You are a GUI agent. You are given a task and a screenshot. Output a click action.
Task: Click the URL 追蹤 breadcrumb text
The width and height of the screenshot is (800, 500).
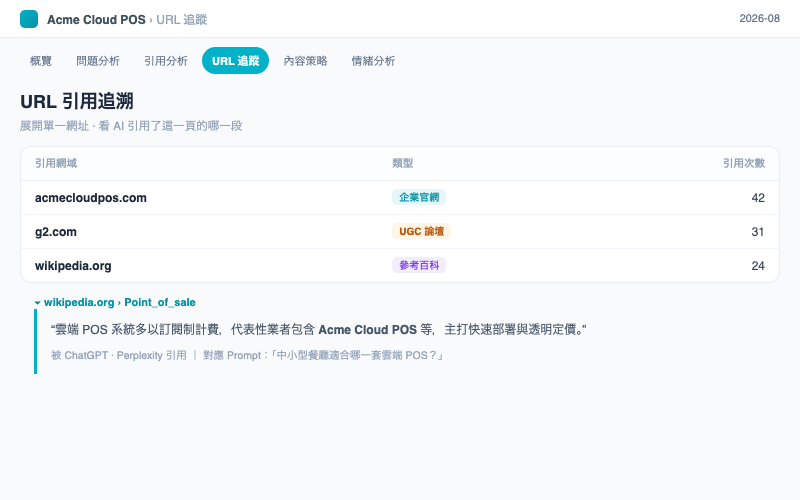click(182, 19)
